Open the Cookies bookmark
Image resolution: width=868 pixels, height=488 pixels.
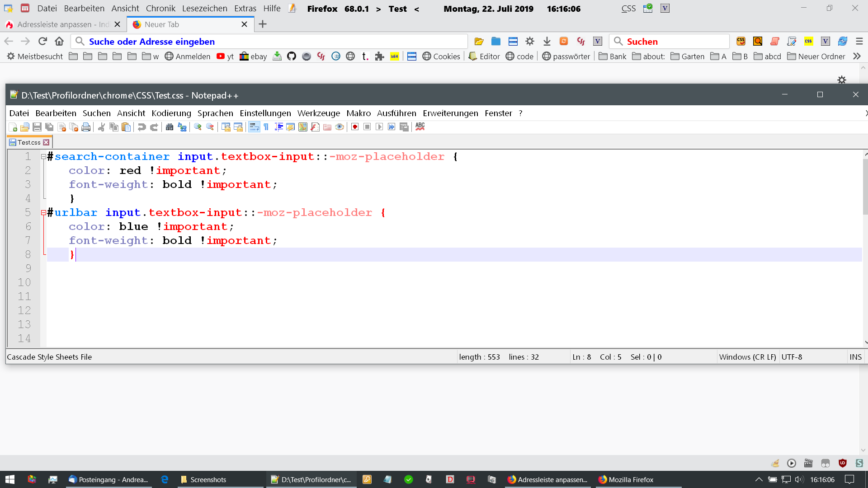tap(441, 56)
